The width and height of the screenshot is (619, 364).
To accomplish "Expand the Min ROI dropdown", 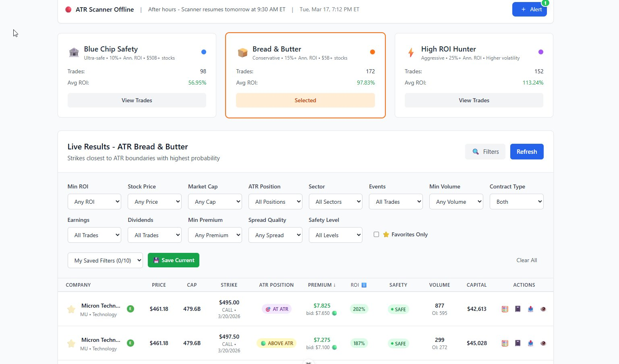I will pyautogui.click(x=94, y=202).
